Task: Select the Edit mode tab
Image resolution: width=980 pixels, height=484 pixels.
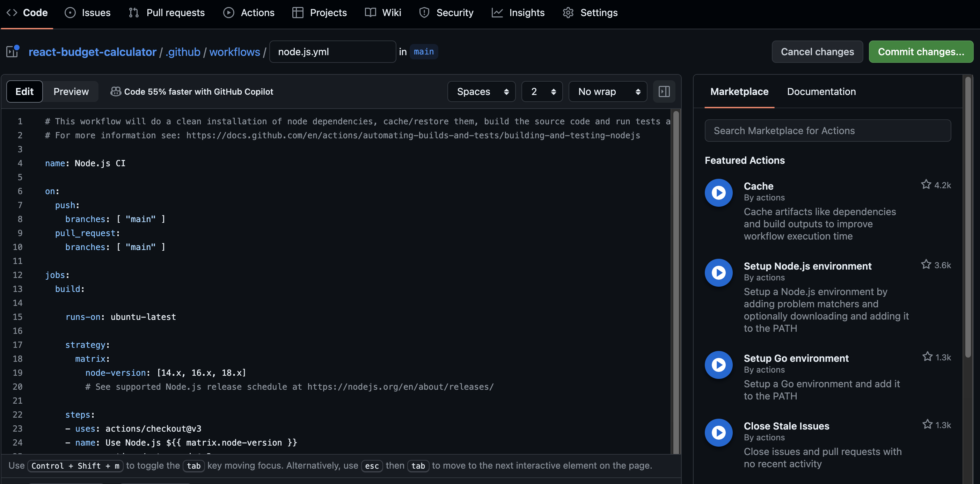Action: (x=24, y=91)
